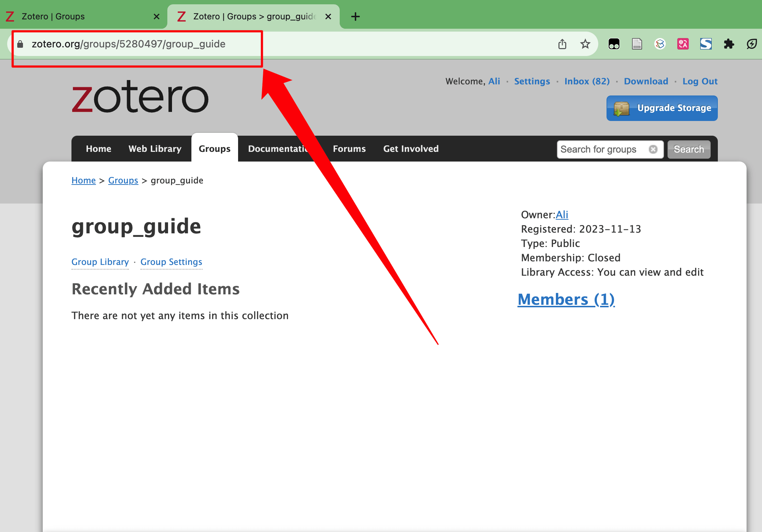Click the document page extension icon
Image resolution: width=762 pixels, height=532 pixels.
point(637,44)
